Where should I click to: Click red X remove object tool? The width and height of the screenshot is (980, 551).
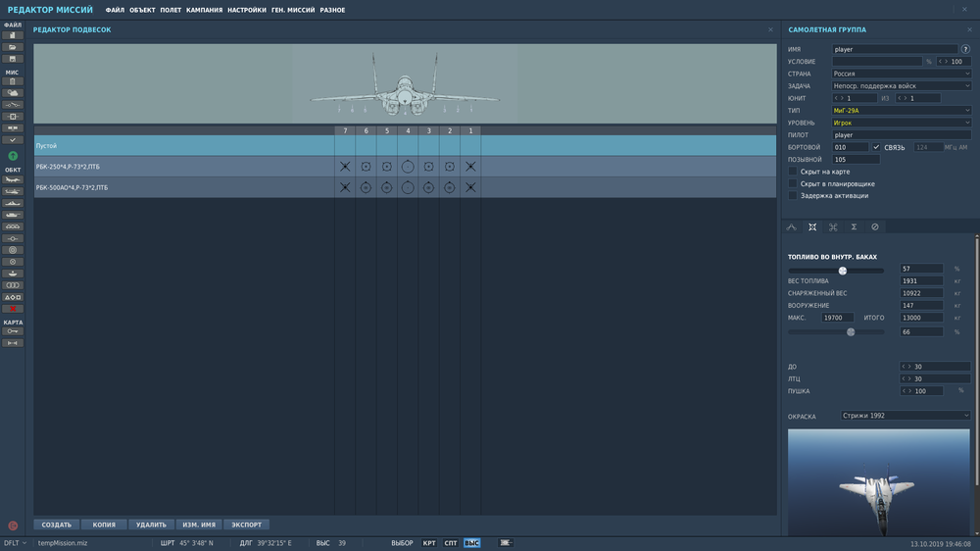[x=13, y=309]
